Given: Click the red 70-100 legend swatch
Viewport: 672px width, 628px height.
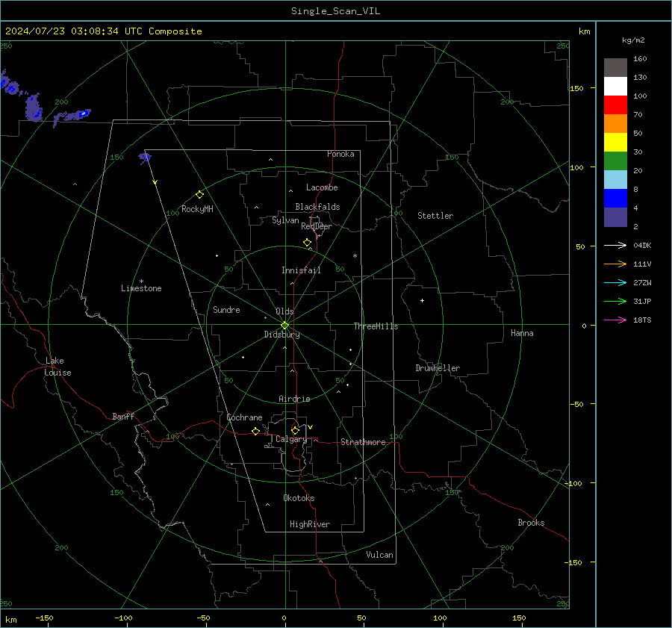Looking at the screenshot, I should pos(615,105).
